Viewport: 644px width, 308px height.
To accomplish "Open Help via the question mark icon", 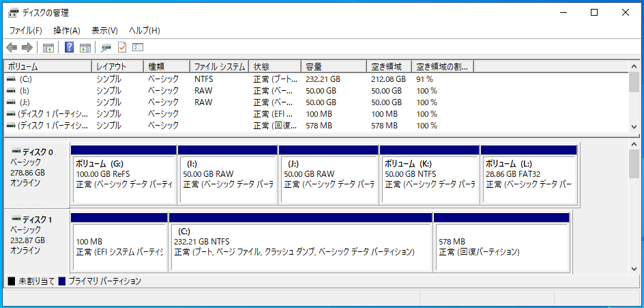I will tap(69, 47).
